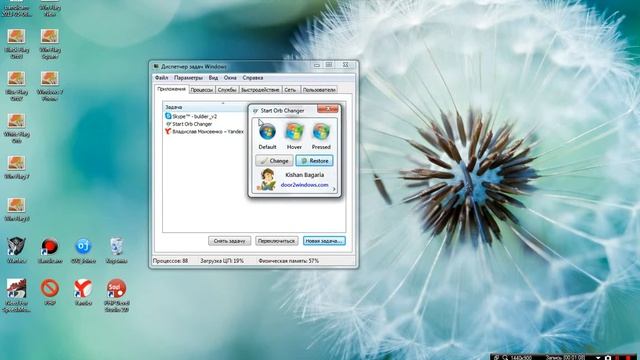The height and width of the screenshot is (360, 640).
Task: Click the Change button in Start Orb Changer
Action: pyautogui.click(x=274, y=161)
